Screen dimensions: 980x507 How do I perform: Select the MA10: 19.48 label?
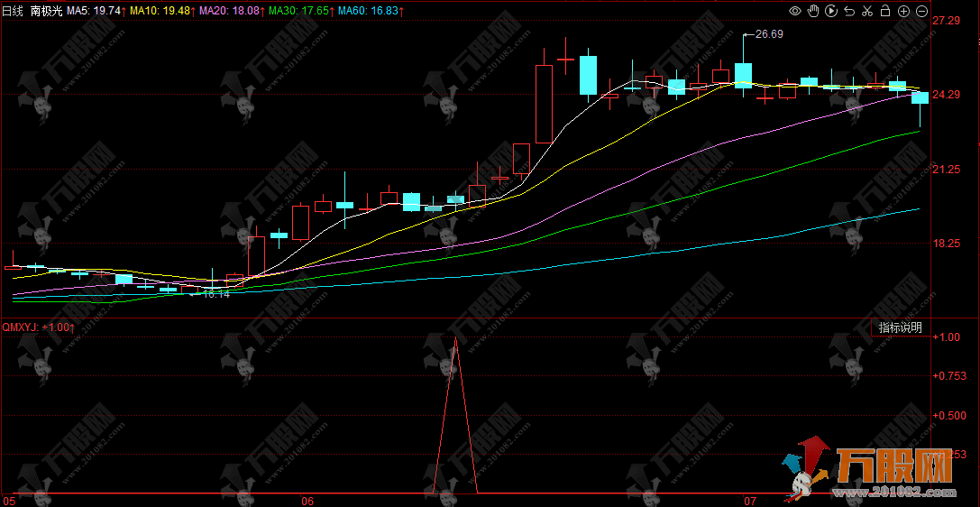162,11
